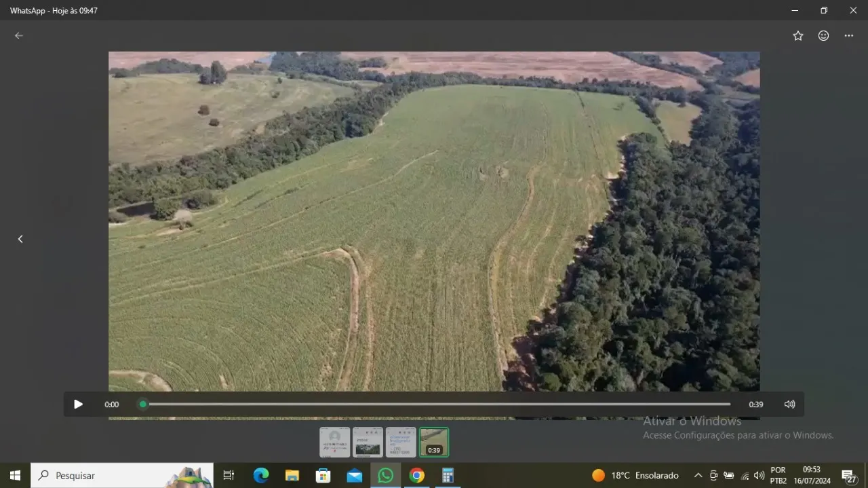The height and width of the screenshot is (488, 868).
Task: Select the 0:39 video thumbnail
Action: pyautogui.click(x=434, y=442)
